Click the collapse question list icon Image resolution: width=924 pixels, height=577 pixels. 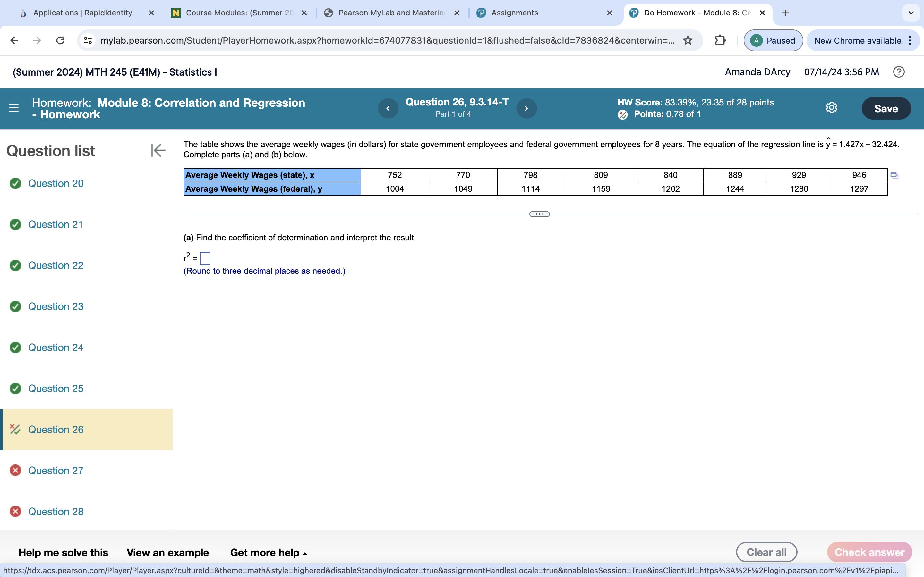(x=158, y=151)
